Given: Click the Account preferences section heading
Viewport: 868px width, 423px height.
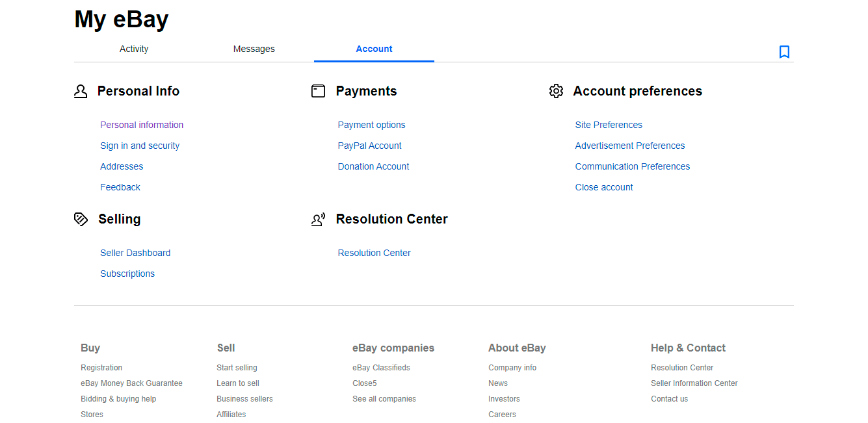Looking at the screenshot, I should tap(637, 92).
